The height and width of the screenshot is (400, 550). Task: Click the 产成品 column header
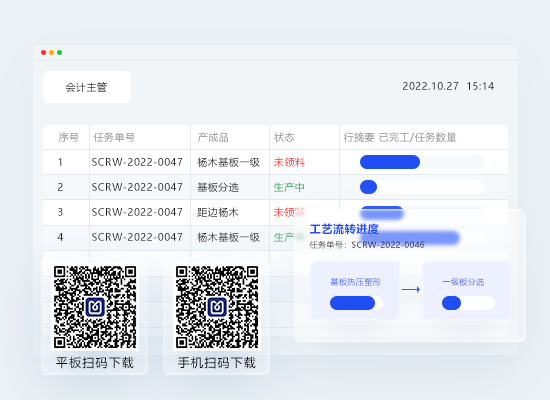(213, 137)
